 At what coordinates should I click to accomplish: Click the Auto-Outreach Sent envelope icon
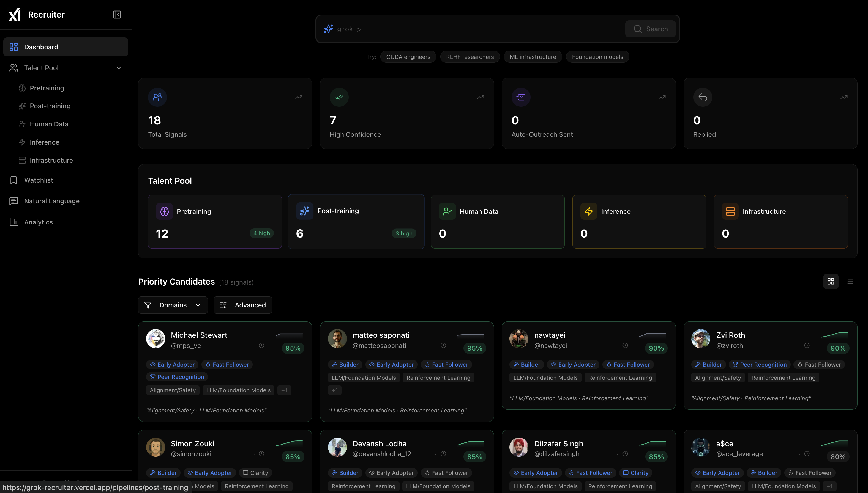(521, 97)
